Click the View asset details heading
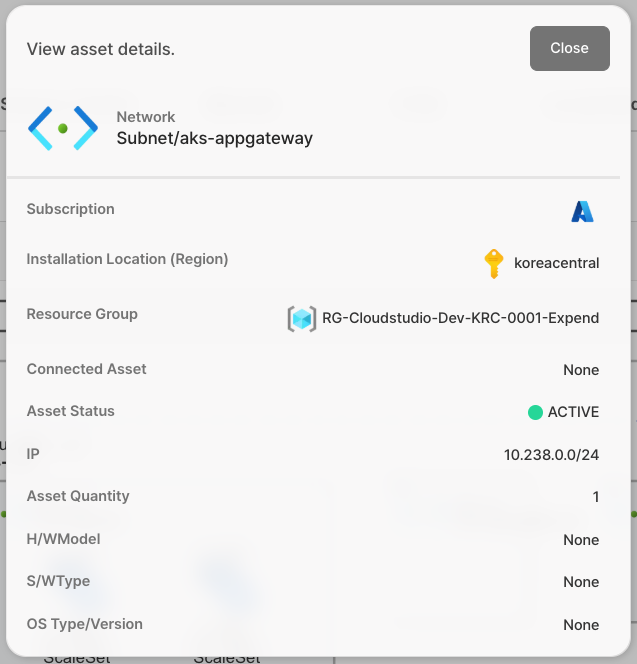This screenshot has height=664, width=637. (x=100, y=49)
